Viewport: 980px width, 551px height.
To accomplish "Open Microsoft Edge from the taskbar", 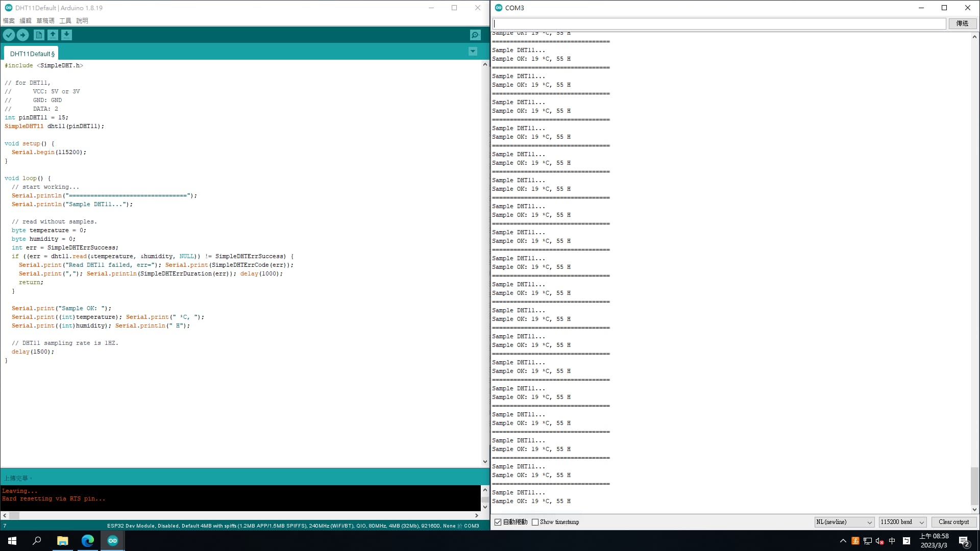I will [88, 541].
